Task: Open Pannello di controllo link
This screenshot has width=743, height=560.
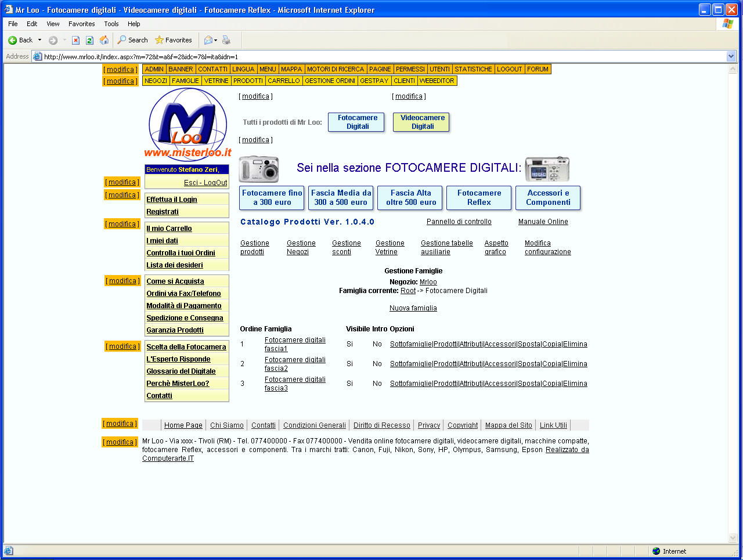Action: (459, 222)
